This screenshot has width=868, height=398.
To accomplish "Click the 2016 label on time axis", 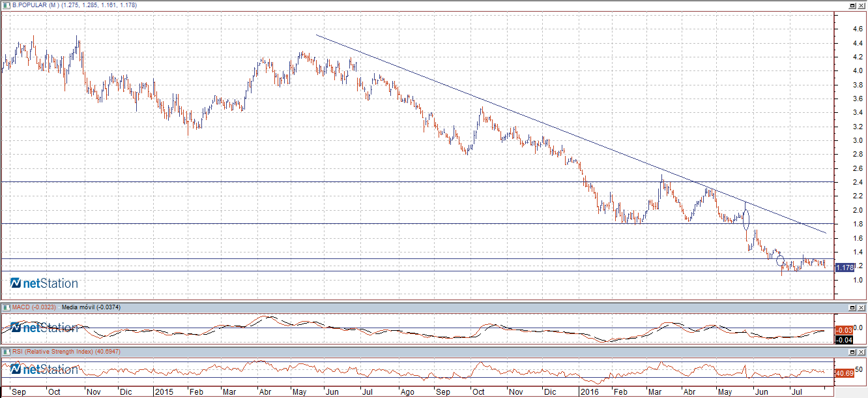I will (x=589, y=393).
